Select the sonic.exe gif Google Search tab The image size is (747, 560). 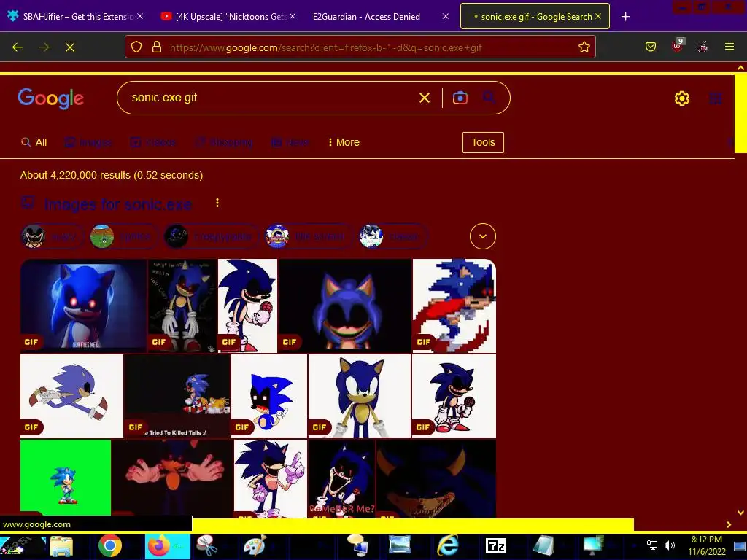pyautogui.click(x=535, y=16)
